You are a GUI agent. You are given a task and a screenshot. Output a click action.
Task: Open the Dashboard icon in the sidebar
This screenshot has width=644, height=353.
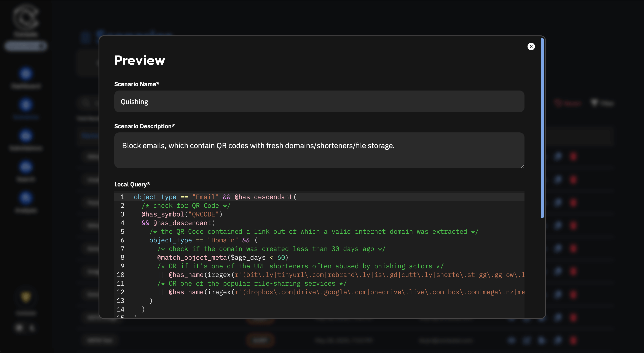point(26,74)
